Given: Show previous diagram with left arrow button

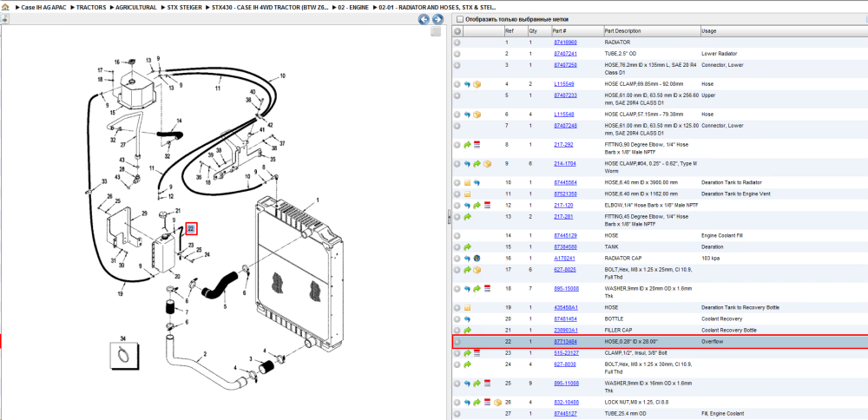Looking at the screenshot, I should (x=424, y=20).
